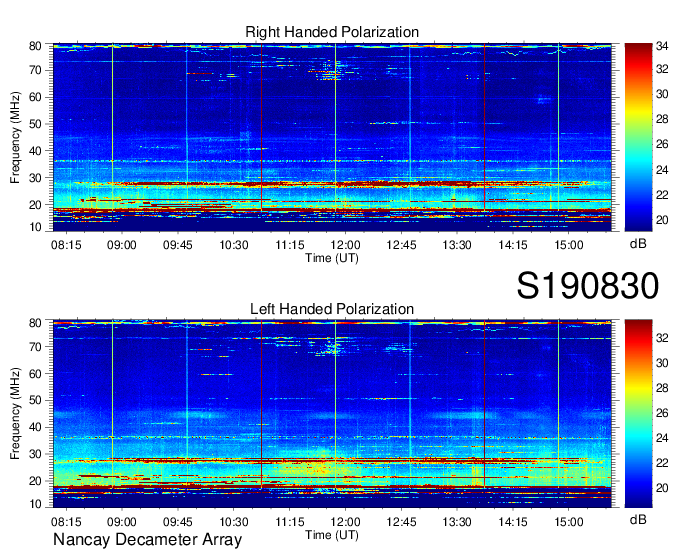Click the '13:30' time tick on the upper plot
The image size is (680, 552).
(x=457, y=245)
